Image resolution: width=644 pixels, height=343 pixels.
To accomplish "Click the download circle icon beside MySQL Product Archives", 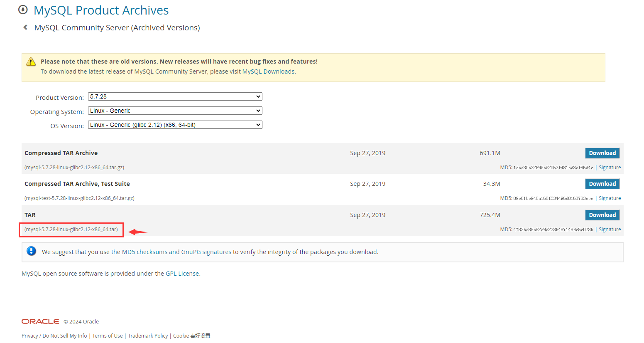I will coord(23,10).
